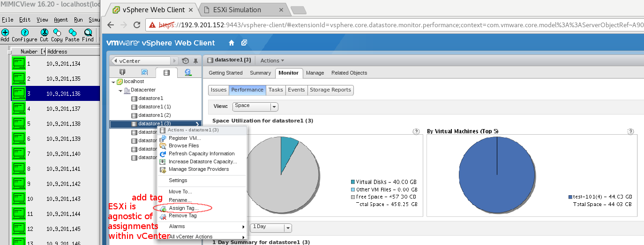Click address 10.9.201.144 in agent list
644x245 pixels.
pyautogui.click(x=63, y=214)
